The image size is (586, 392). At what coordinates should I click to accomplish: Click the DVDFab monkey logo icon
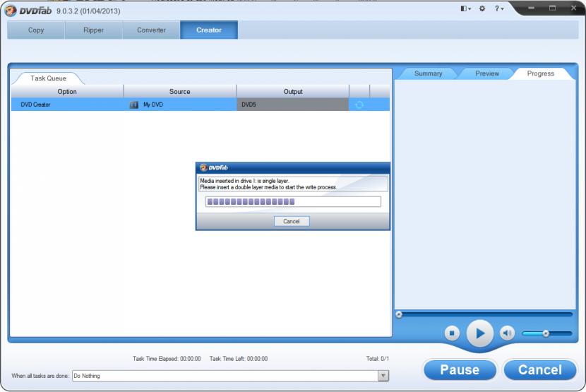11,11
